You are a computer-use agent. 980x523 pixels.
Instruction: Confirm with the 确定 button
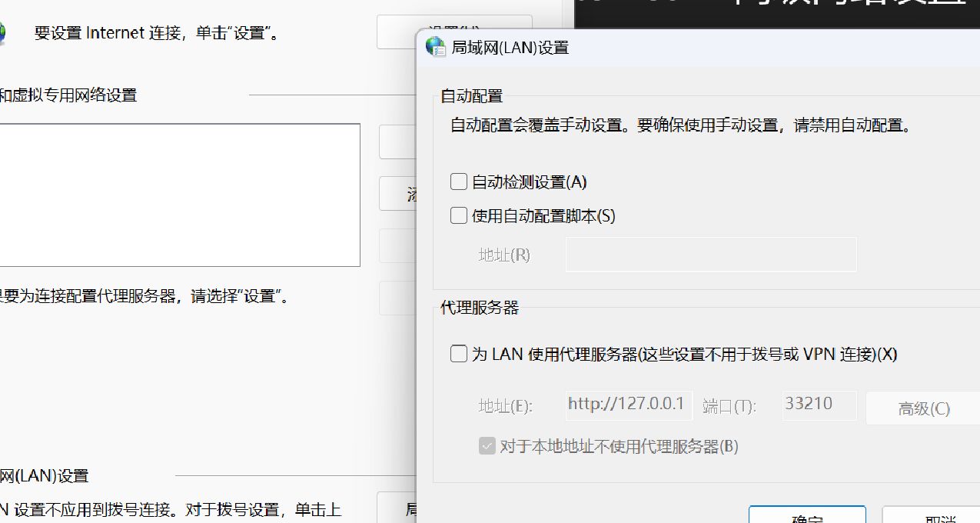(807, 515)
